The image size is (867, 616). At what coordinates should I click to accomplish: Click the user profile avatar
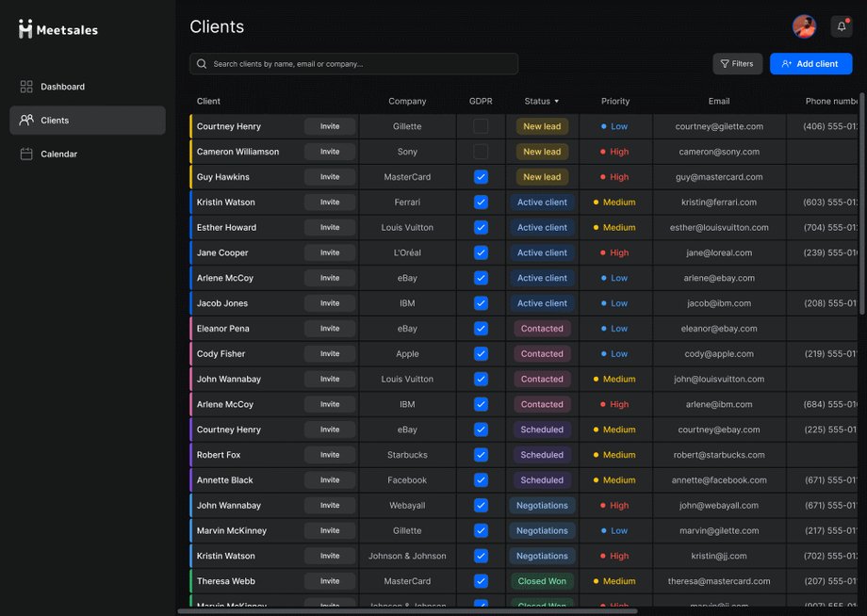[x=804, y=26]
